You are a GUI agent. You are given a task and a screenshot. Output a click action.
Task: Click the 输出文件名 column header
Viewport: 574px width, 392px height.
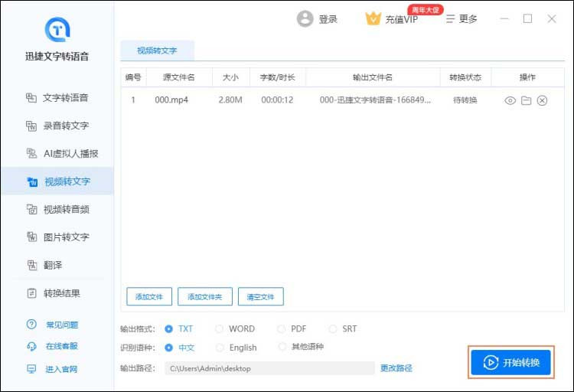(x=373, y=77)
